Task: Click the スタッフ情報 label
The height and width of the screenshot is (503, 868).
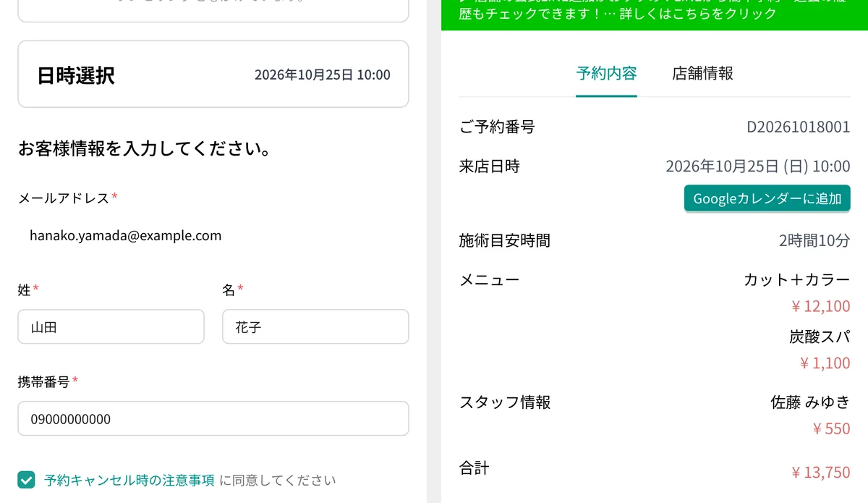Action: [x=505, y=402]
